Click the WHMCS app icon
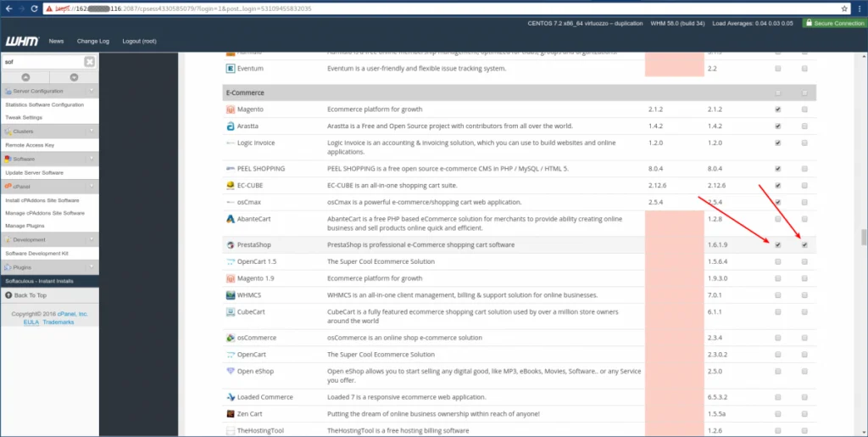The width and height of the screenshot is (868, 437). pos(231,295)
